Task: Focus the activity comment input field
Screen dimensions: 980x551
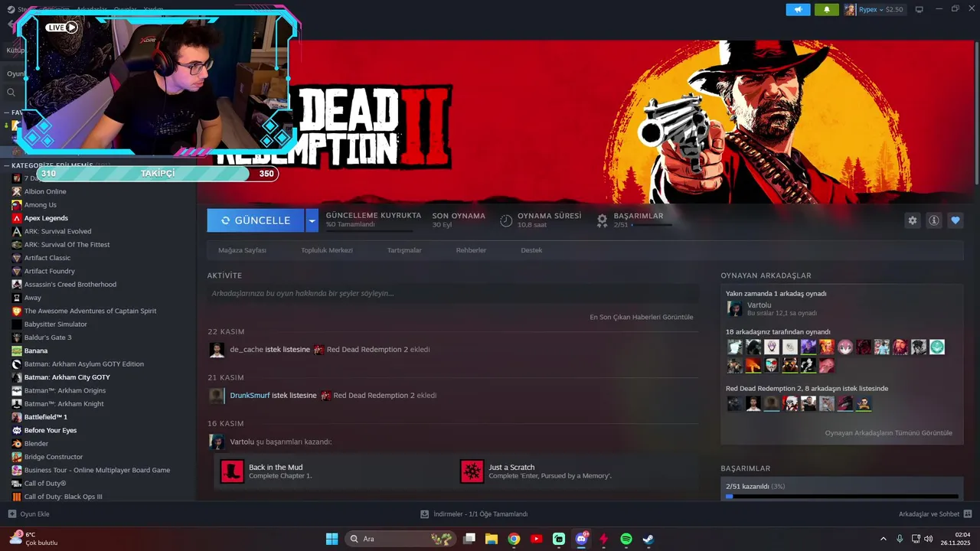Action: click(452, 293)
